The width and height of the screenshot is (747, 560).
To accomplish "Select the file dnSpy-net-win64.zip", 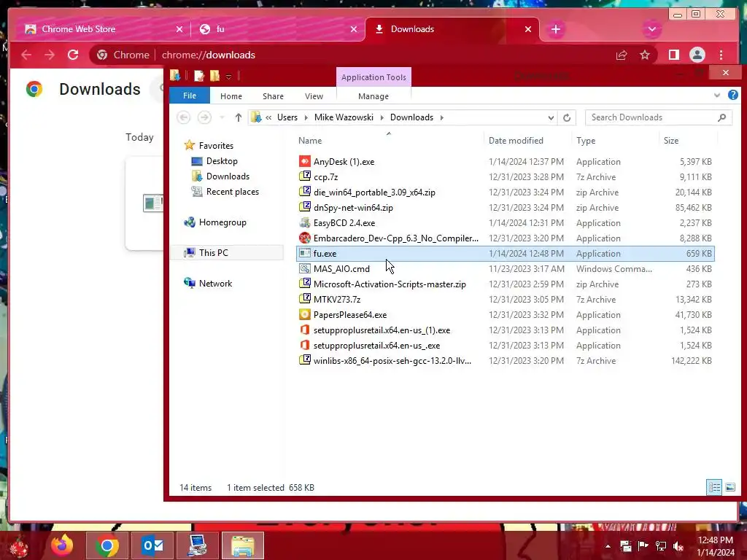I will click(353, 208).
